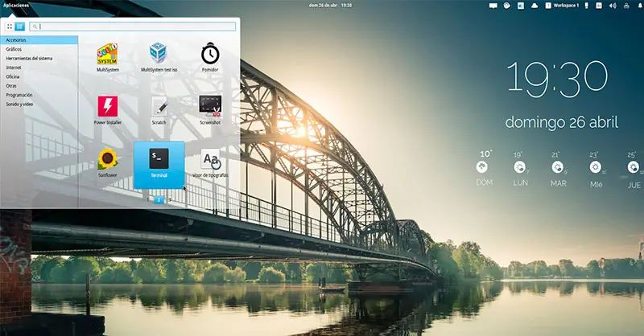Click the large 19:30 clock widget
Image resolution: width=644 pixels, height=336 pixels.
(x=557, y=79)
